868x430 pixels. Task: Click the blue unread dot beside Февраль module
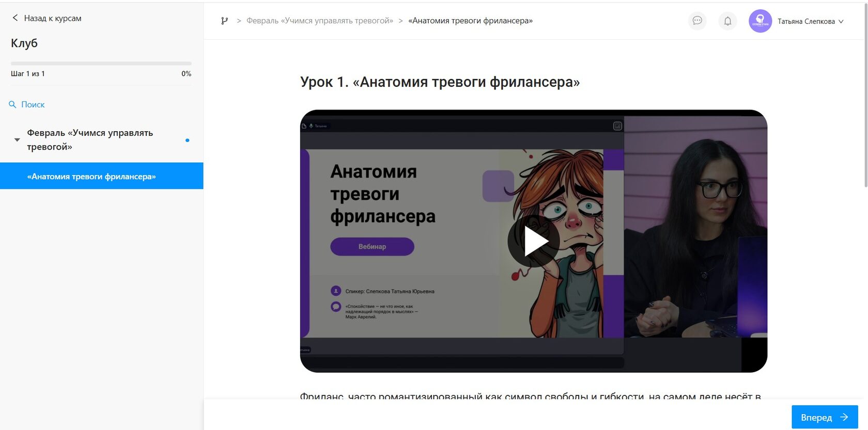point(187,140)
